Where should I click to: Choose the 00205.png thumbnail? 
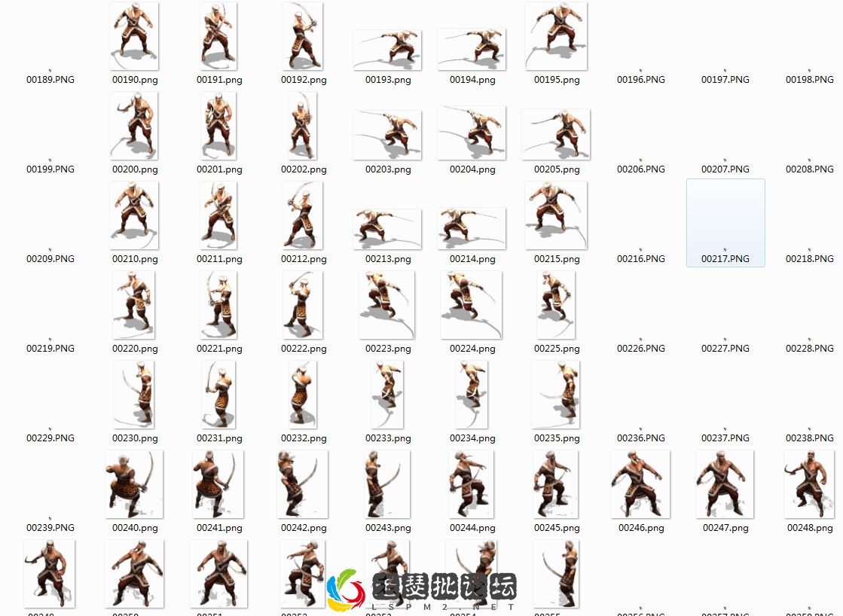click(556, 134)
